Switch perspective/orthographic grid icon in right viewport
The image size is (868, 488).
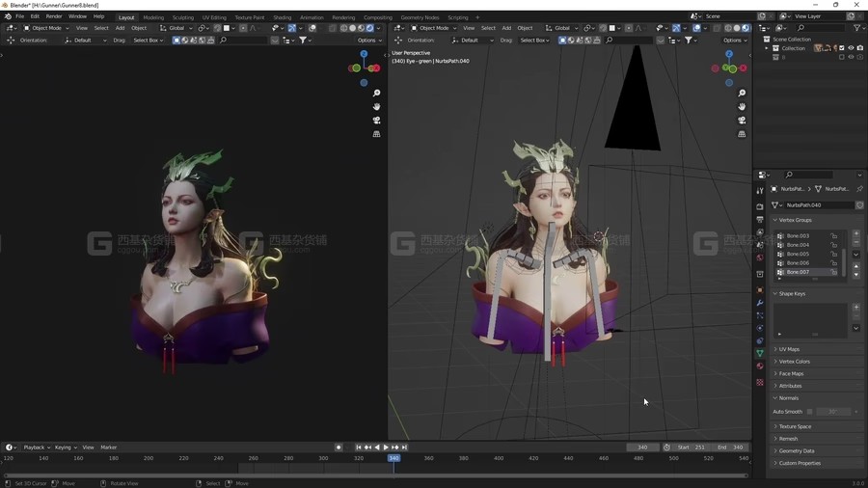(x=742, y=134)
